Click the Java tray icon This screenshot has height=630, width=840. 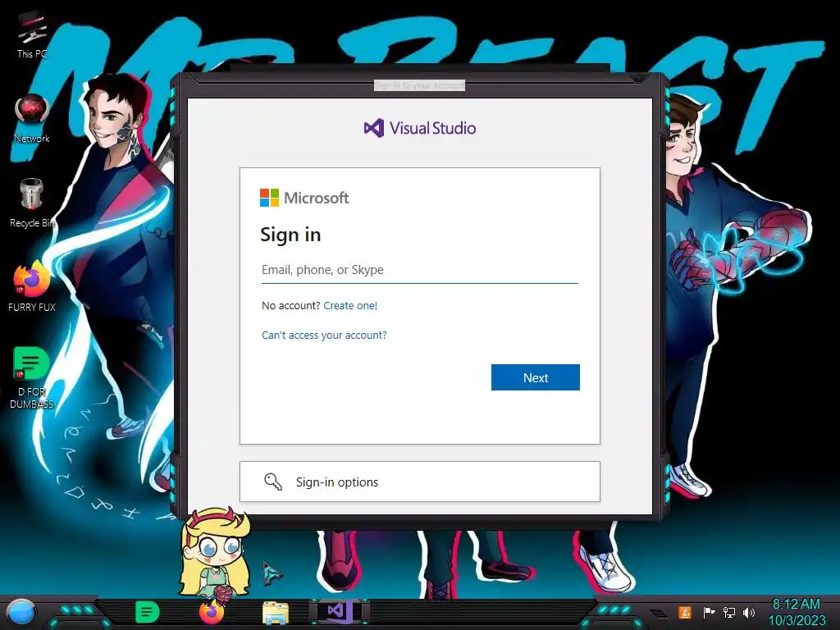[685, 612]
